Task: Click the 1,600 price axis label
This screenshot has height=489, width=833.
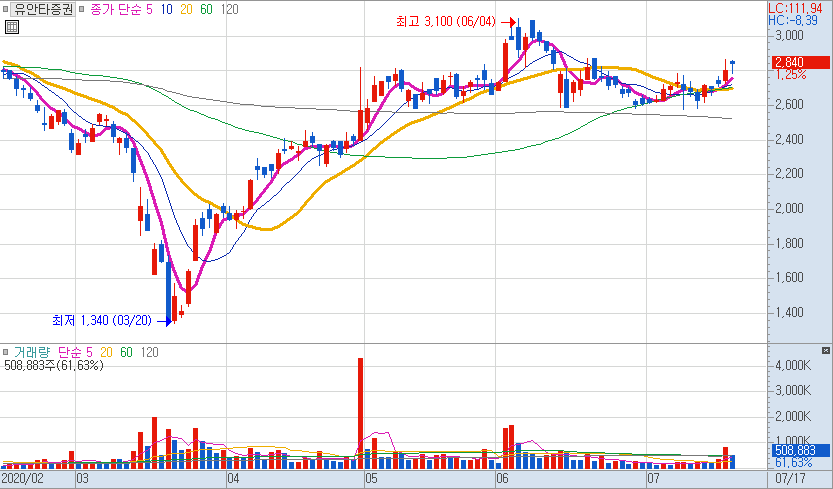Action: pyautogui.click(x=788, y=277)
